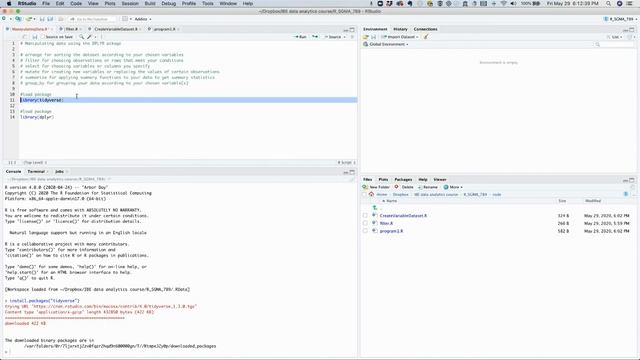Toggle the Source on Save checkbox

[42, 37]
